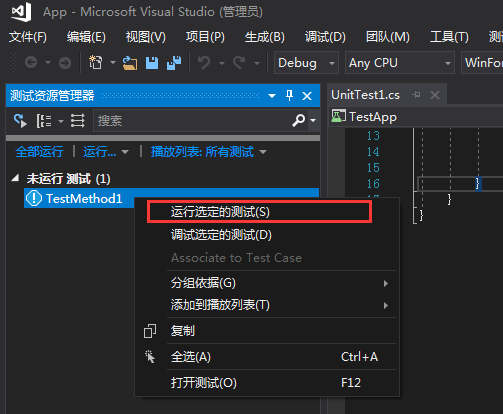Viewport: 503px width, 414px height.
Task: Click the Open File folder icon
Action: tap(130, 63)
